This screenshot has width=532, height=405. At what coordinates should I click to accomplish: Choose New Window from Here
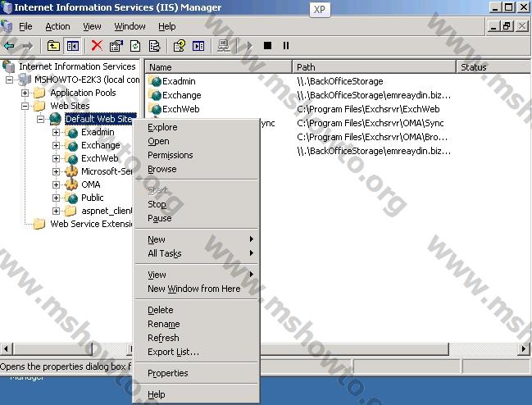[197, 289]
